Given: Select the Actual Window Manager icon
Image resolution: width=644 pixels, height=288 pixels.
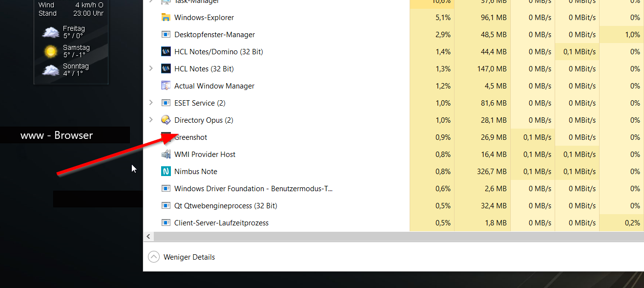Looking at the screenshot, I should (166, 86).
